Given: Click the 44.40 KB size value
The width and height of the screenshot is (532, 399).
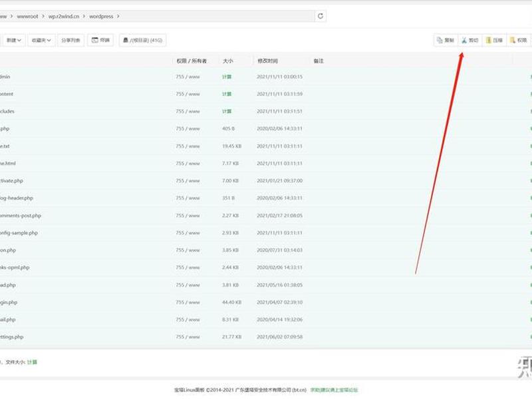Looking at the screenshot, I should [x=231, y=303].
